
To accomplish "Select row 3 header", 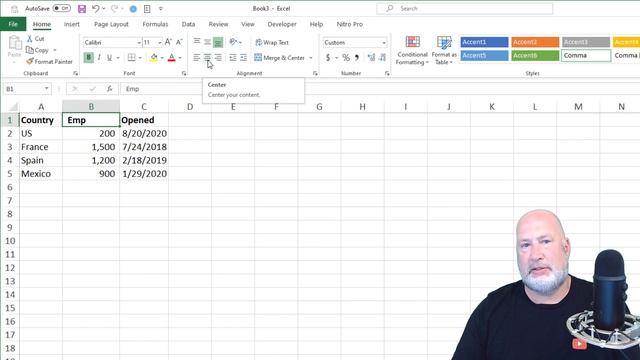I will pyautogui.click(x=10, y=147).
